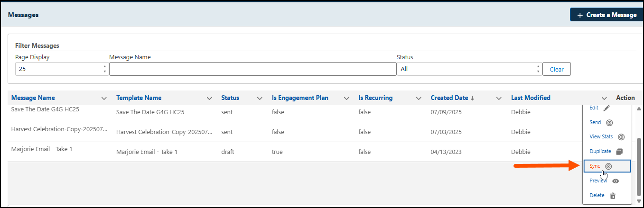
Task: Click the Clear filter button
Action: point(557,69)
